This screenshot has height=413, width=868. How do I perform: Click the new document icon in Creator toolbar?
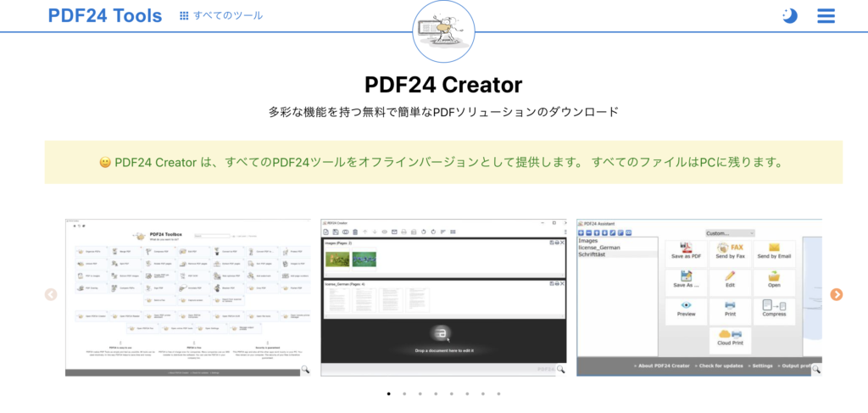[x=326, y=232]
